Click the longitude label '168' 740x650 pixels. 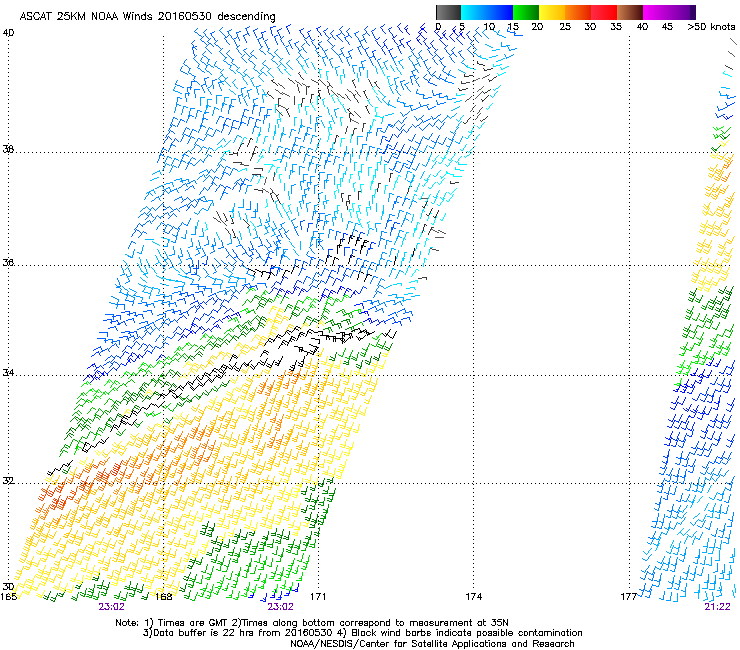(x=164, y=597)
